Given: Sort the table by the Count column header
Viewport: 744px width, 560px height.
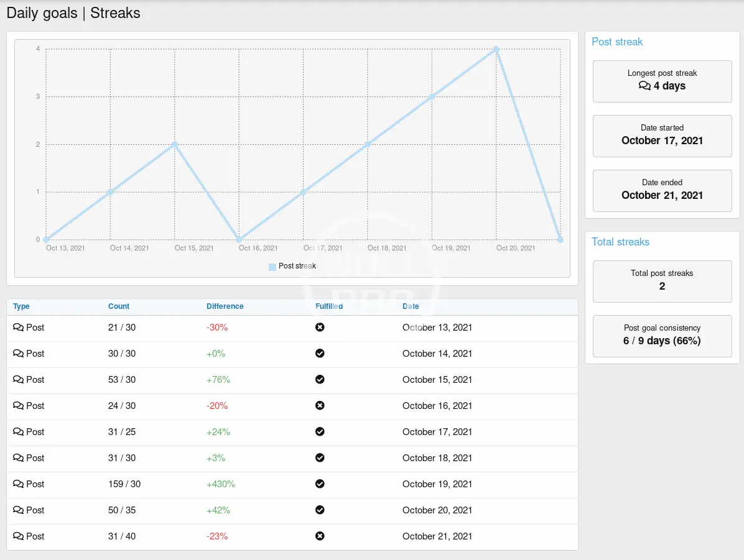Looking at the screenshot, I should coord(119,306).
